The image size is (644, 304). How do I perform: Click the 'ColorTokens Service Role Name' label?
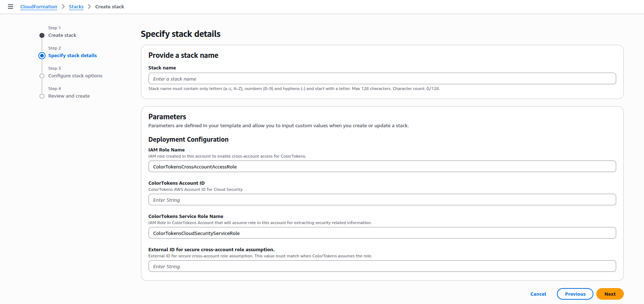[186, 216]
